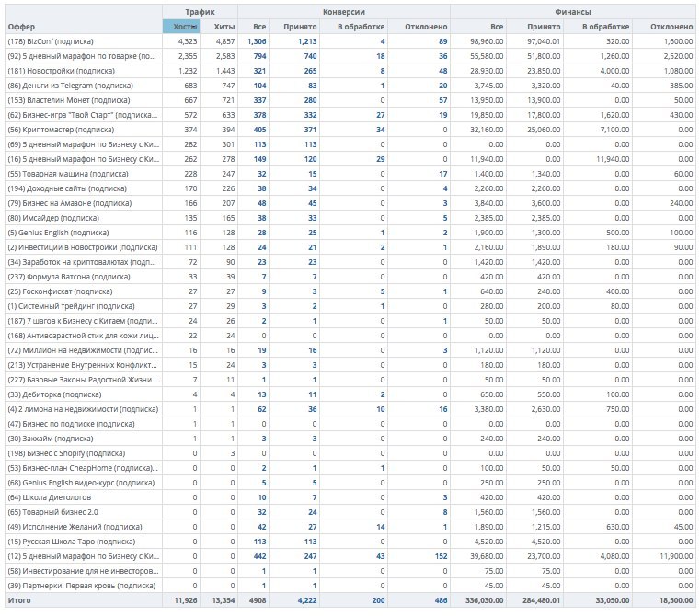The image size is (700, 616).
Task: Select the (181) Новостройки (подписка) offer
Action: (61, 71)
